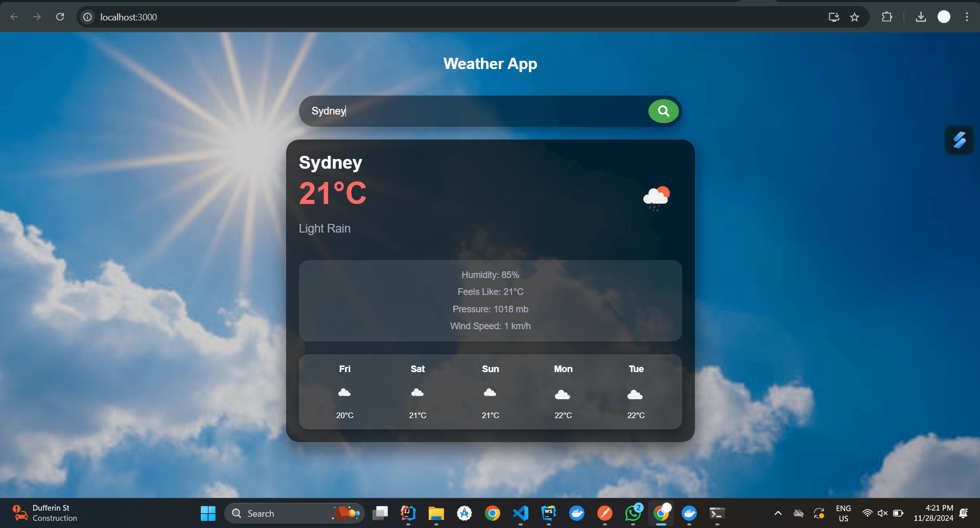Open Chrome's three-dot menu
The width and height of the screenshot is (980, 528).
click(967, 17)
